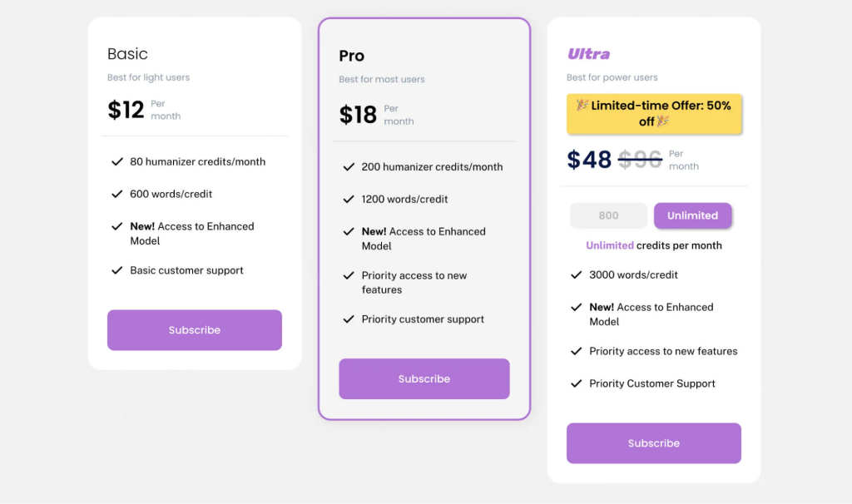Click checkmark beside 1200 words/credit
This screenshot has height=504, width=852.
(349, 200)
